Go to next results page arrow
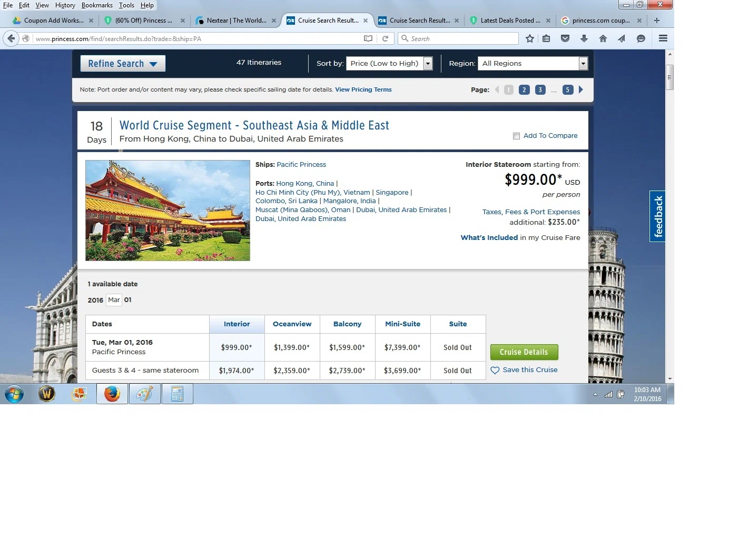Screen dimensions: 749x560 [581, 89]
